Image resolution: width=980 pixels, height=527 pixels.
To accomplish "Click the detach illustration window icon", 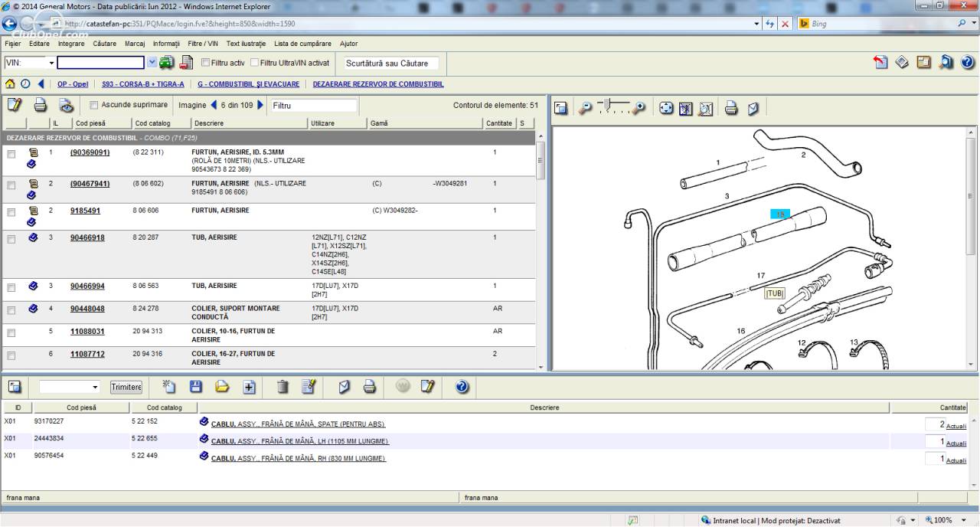I will pyautogui.click(x=560, y=108).
